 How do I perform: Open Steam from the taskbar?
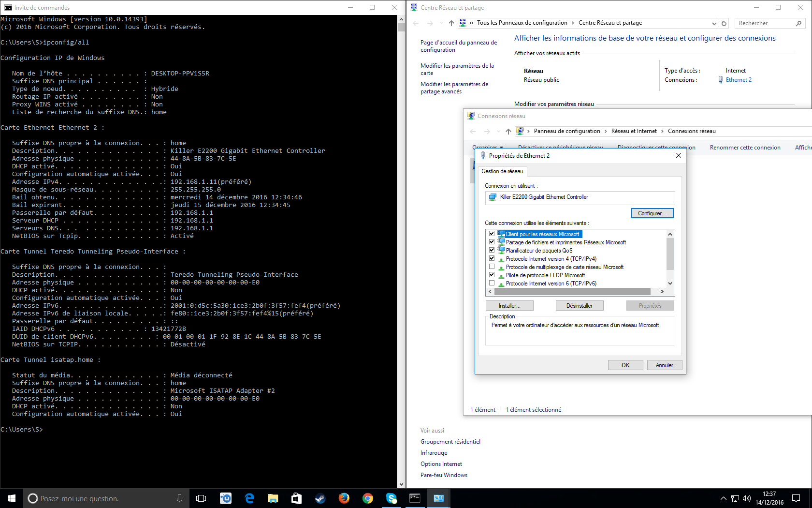[x=320, y=498]
